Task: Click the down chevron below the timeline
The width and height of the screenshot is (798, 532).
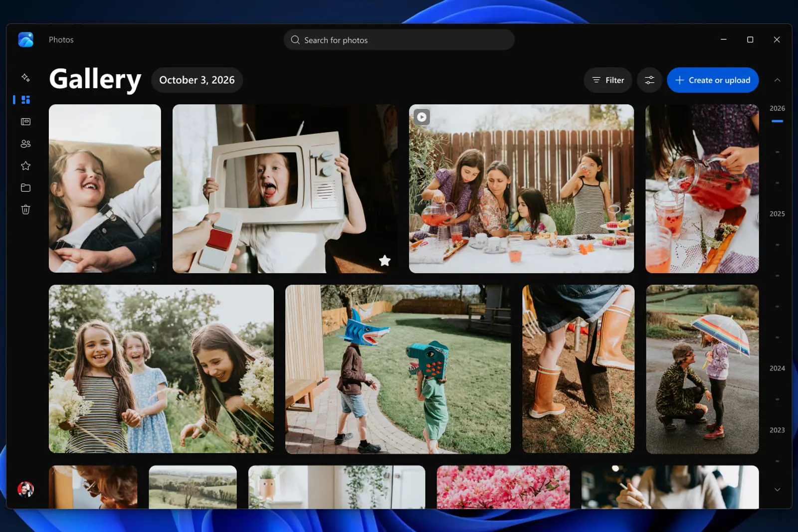Action: (x=777, y=490)
